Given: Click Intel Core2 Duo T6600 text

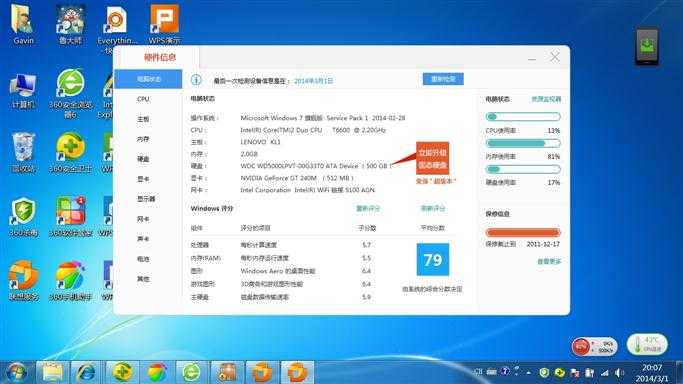Looking at the screenshot, I should (x=313, y=130).
